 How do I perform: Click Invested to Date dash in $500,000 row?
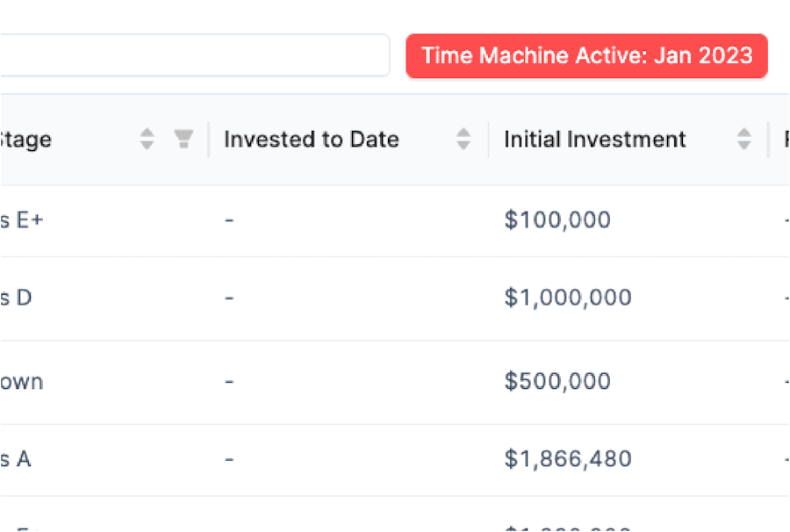(229, 382)
